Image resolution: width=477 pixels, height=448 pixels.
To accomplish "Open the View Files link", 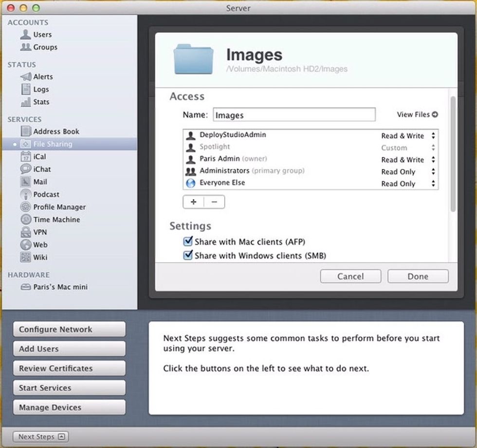I will point(417,114).
